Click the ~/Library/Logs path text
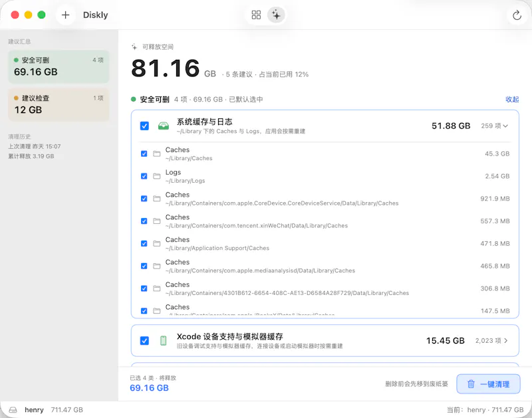Image resolution: width=532 pixels, height=418 pixels. click(186, 181)
